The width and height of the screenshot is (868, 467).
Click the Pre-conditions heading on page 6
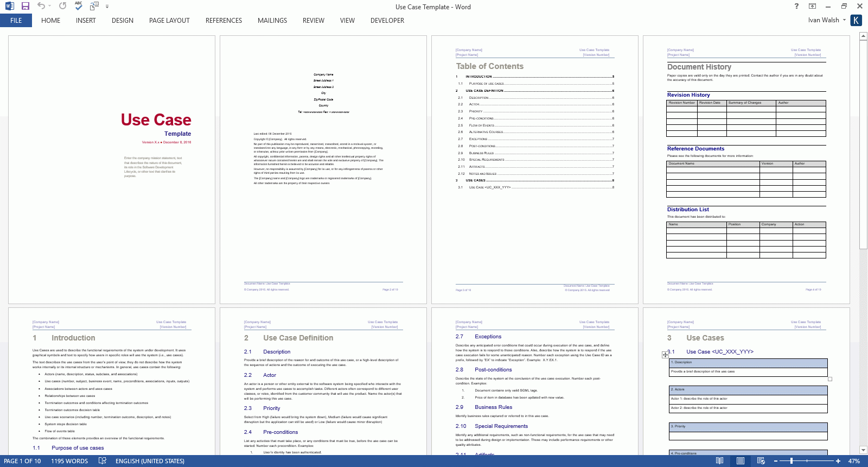point(280,432)
